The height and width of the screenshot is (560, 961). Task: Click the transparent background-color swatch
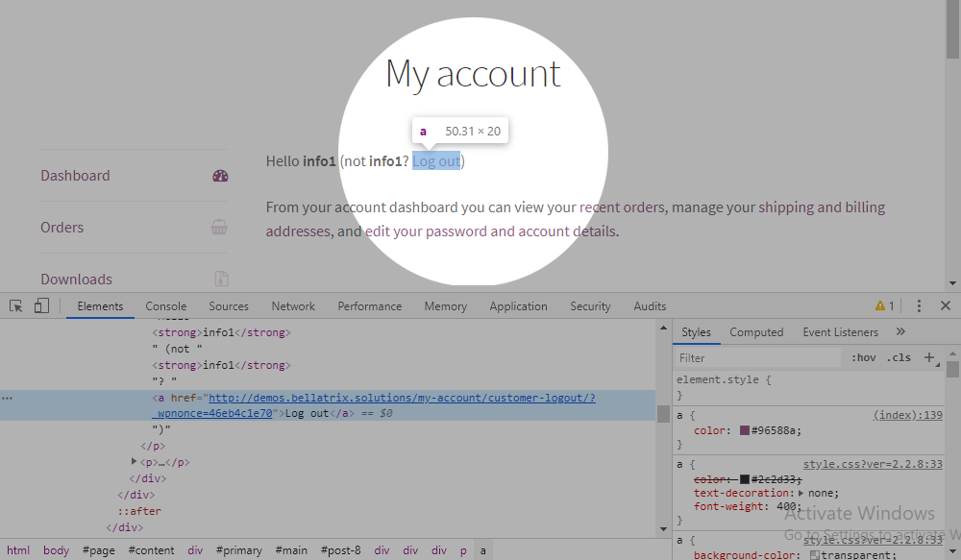pos(815,555)
